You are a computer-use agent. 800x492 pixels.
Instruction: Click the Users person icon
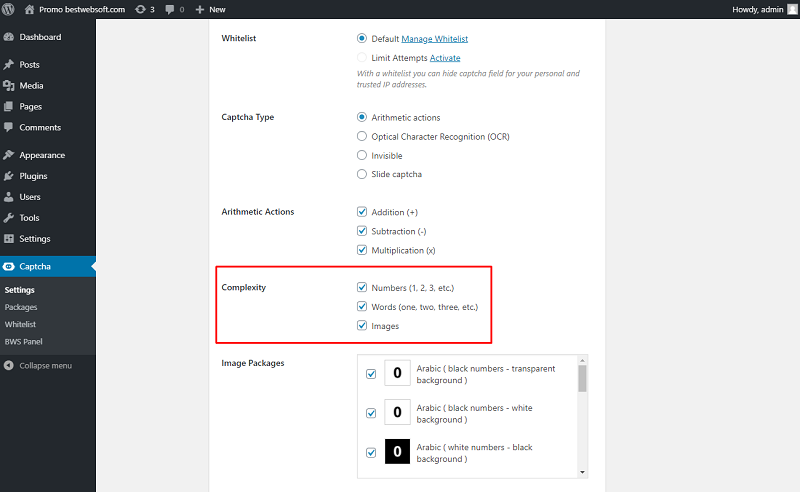[x=9, y=196]
